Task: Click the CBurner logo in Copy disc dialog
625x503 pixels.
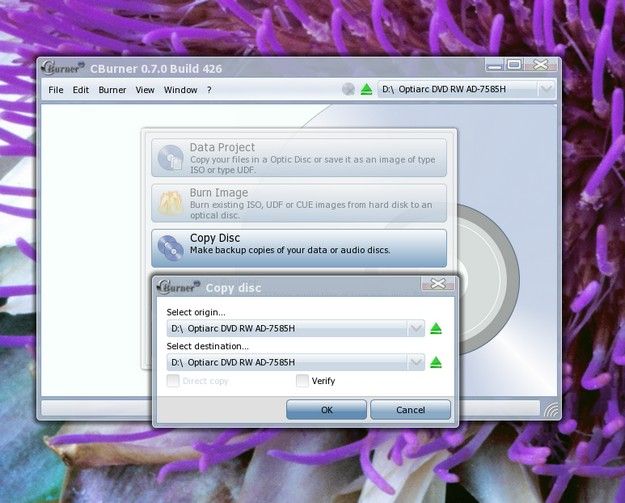Action: 179,287
